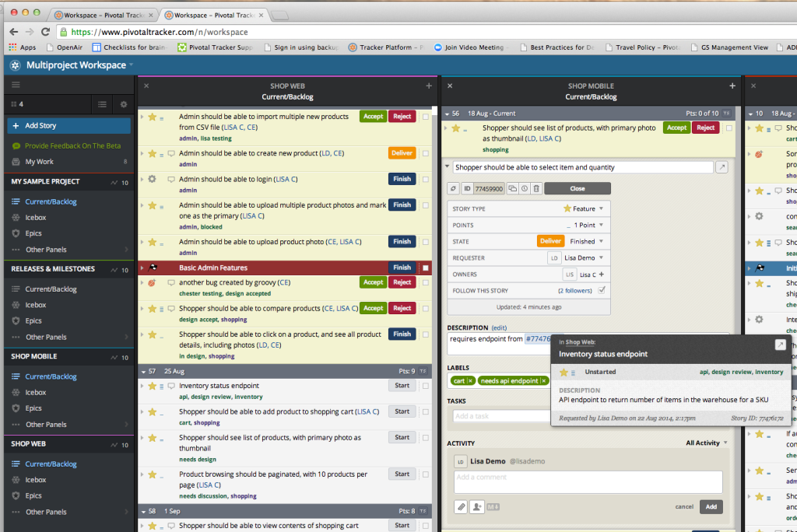Image resolution: width=797 pixels, height=532 pixels.
Task: Click the Add a comment text box
Action: 588,481
